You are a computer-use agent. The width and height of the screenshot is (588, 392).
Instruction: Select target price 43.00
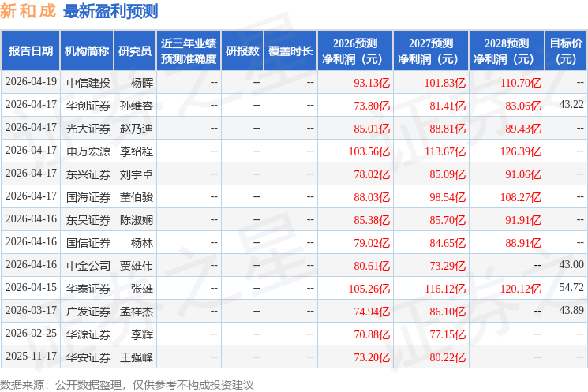pyautogui.click(x=571, y=264)
